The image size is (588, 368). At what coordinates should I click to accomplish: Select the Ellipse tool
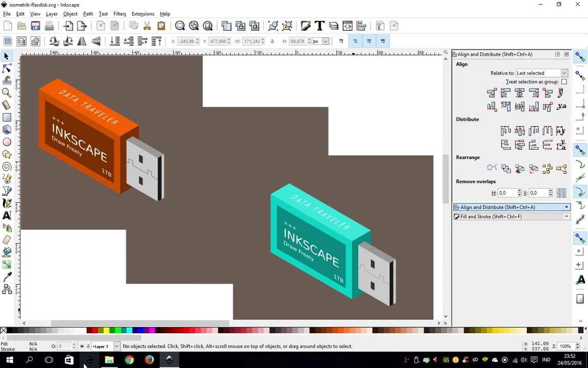click(x=7, y=142)
